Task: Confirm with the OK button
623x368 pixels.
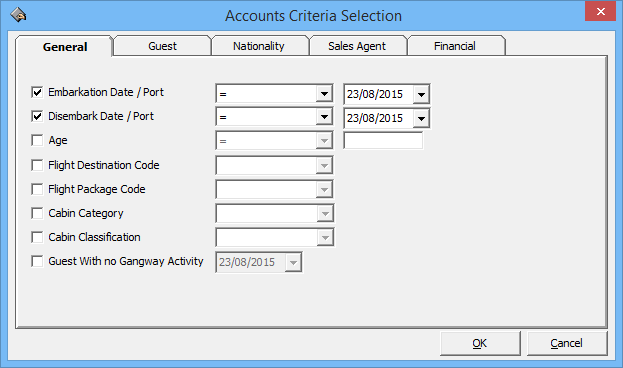Action: pos(480,343)
